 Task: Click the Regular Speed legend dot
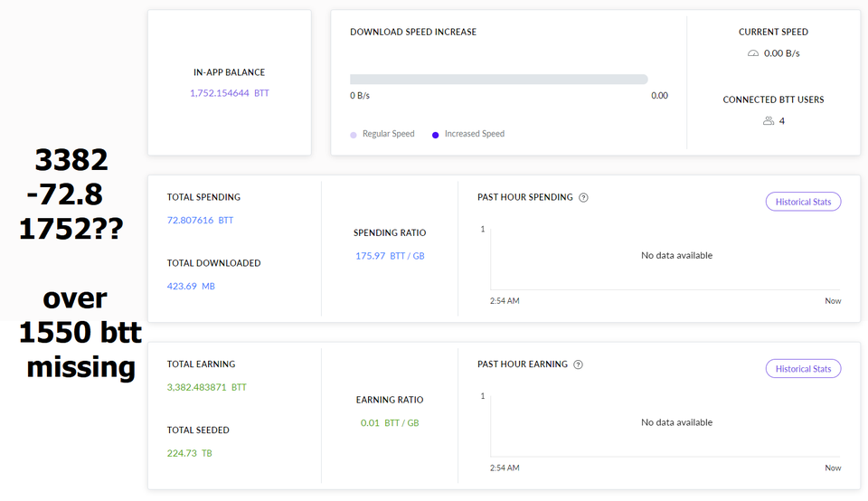pyautogui.click(x=354, y=135)
